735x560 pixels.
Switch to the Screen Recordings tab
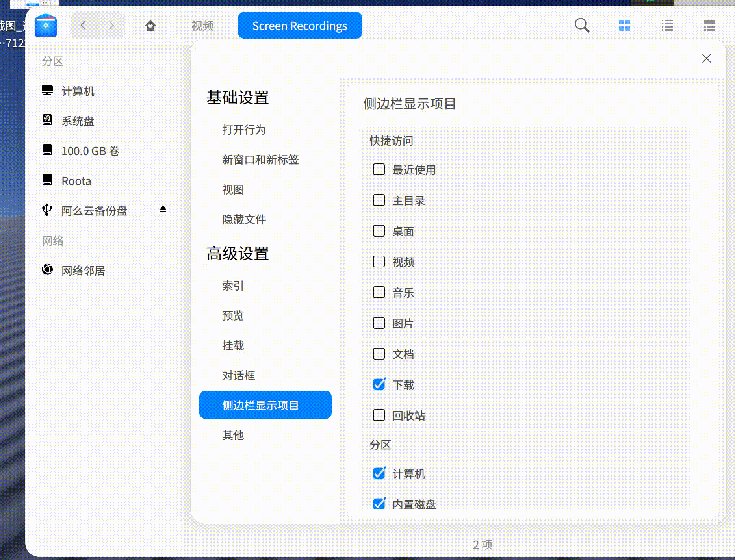click(x=300, y=25)
